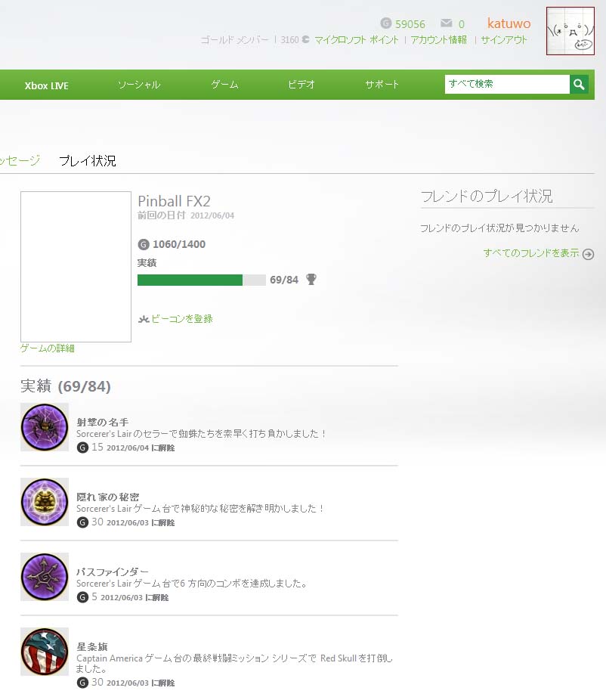Click the 実績 (69/84) heading

coord(66,386)
